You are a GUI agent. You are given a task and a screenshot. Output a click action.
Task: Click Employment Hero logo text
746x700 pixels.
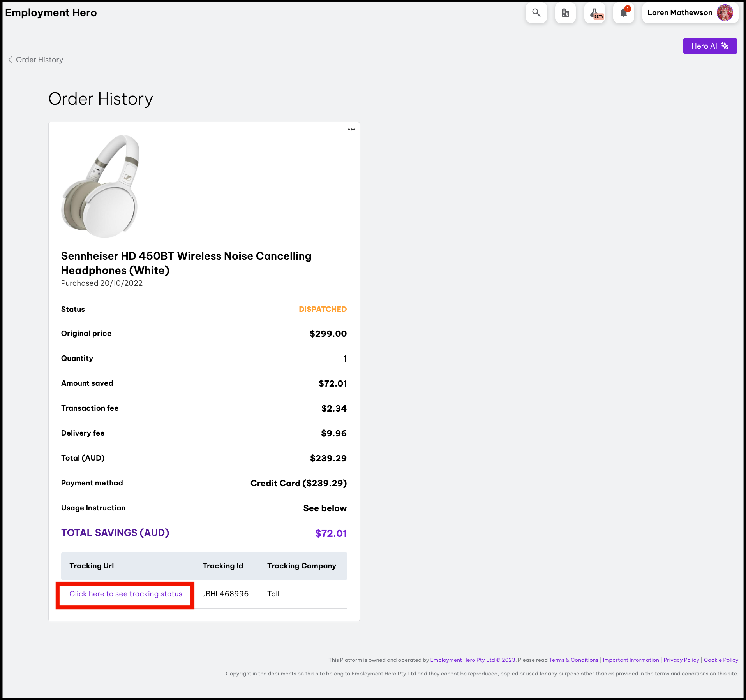[51, 13]
